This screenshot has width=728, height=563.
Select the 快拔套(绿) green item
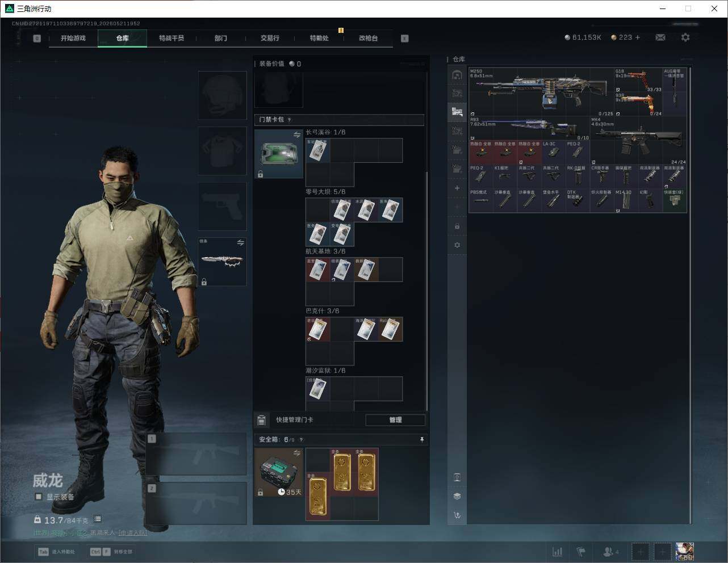click(x=675, y=201)
